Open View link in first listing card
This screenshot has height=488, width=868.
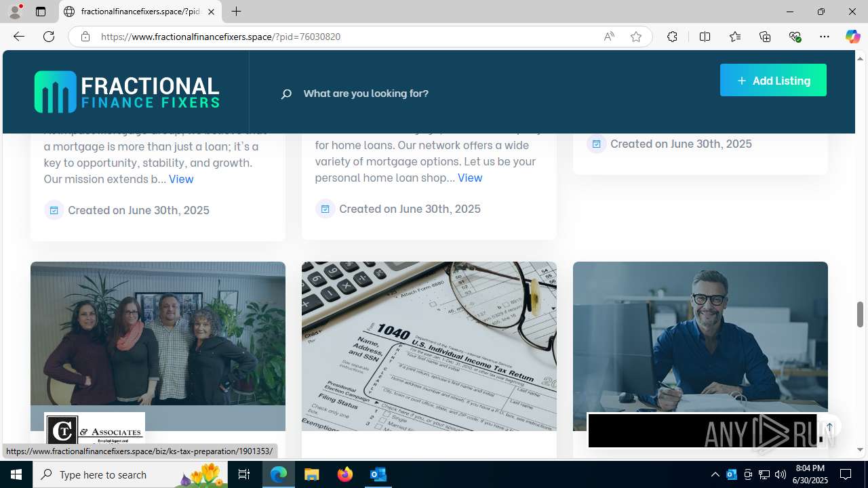[x=181, y=179]
